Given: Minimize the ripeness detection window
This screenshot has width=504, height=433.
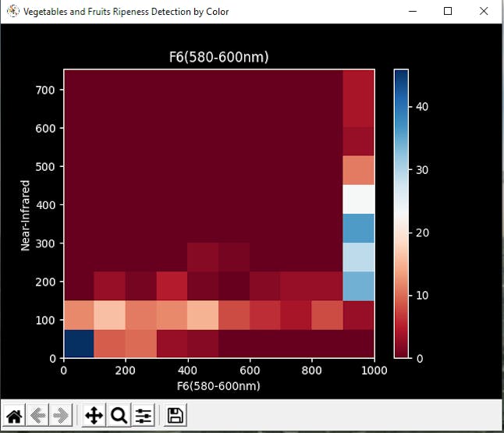Looking at the screenshot, I should point(413,11).
